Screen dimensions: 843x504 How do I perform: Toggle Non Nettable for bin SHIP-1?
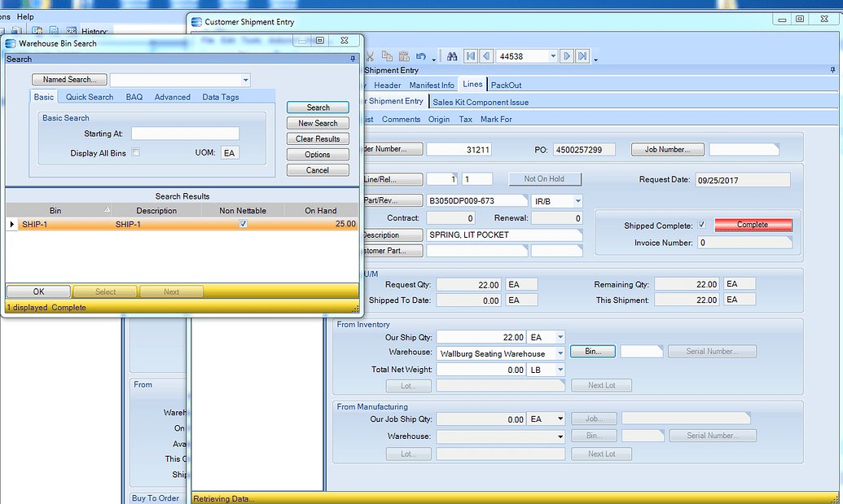tap(242, 221)
